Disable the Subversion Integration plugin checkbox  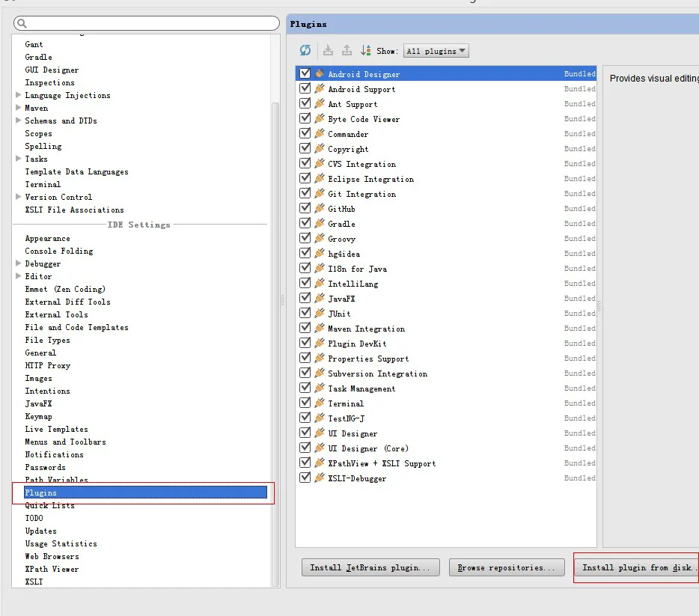click(x=305, y=373)
